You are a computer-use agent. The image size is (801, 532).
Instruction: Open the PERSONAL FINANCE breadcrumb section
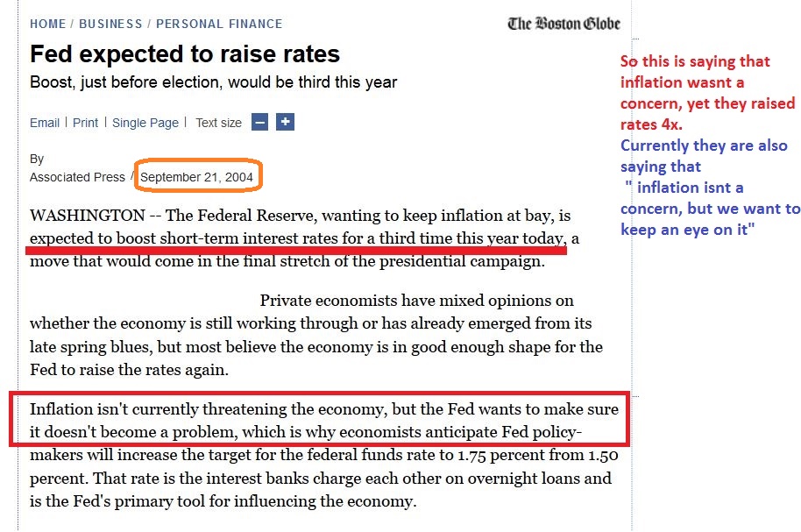click(x=219, y=24)
